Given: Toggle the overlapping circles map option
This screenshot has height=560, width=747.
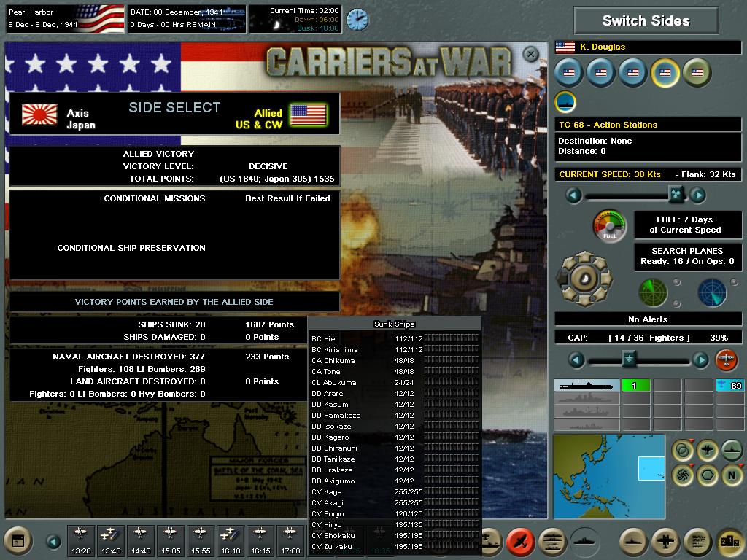Looking at the screenshot, I should tap(683, 450).
